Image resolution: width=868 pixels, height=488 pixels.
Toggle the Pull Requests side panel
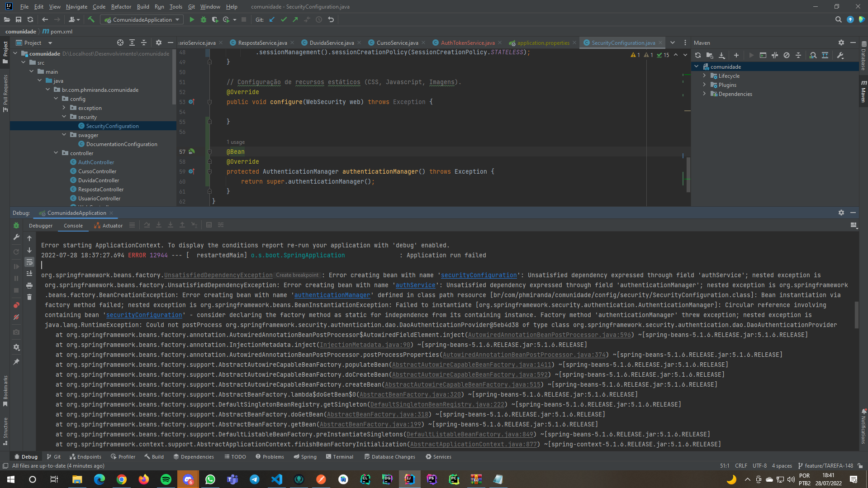pos(5,93)
